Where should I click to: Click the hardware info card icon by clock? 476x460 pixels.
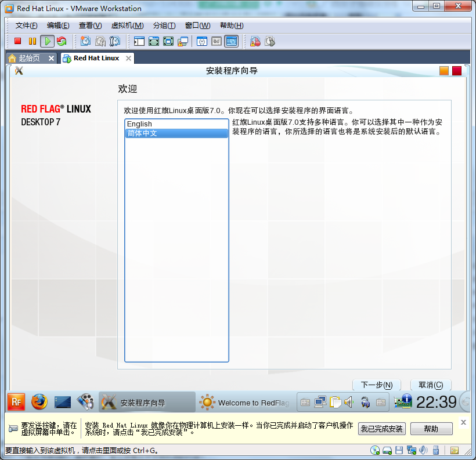(403, 401)
